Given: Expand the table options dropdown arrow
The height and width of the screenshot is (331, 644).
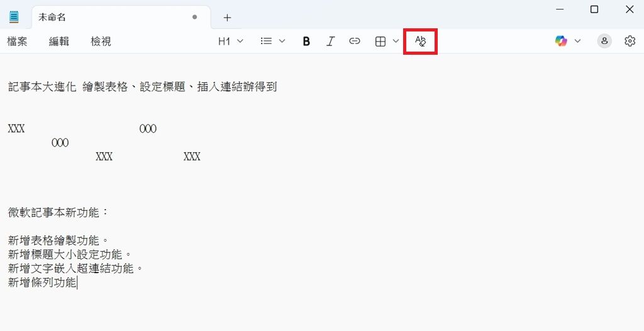Looking at the screenshot, I should [x=396, y=41].
